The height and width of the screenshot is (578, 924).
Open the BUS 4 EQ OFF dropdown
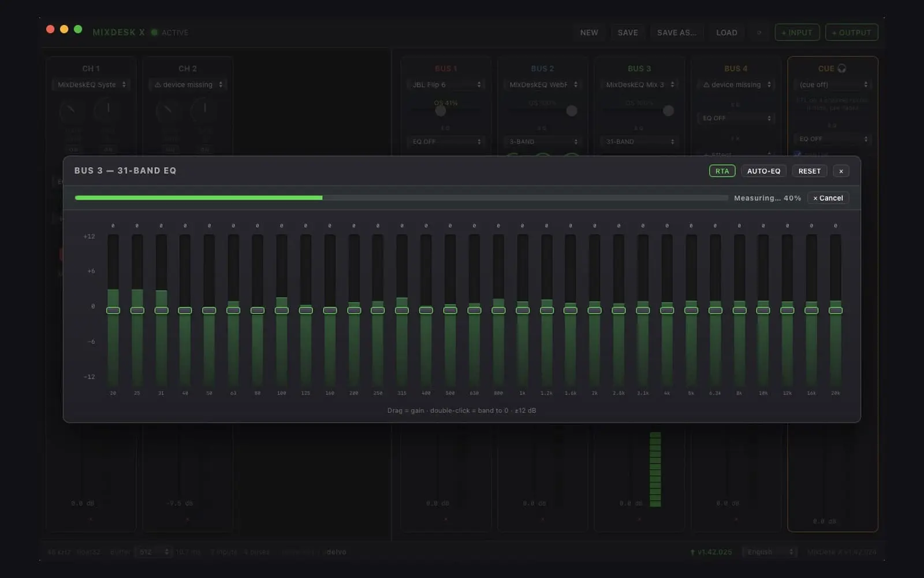[736, 118]
